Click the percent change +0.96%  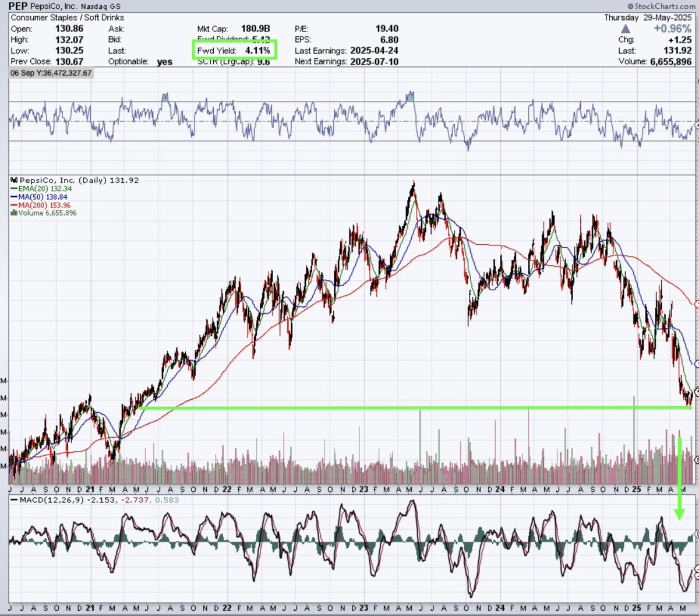click(x=674, y=29)
